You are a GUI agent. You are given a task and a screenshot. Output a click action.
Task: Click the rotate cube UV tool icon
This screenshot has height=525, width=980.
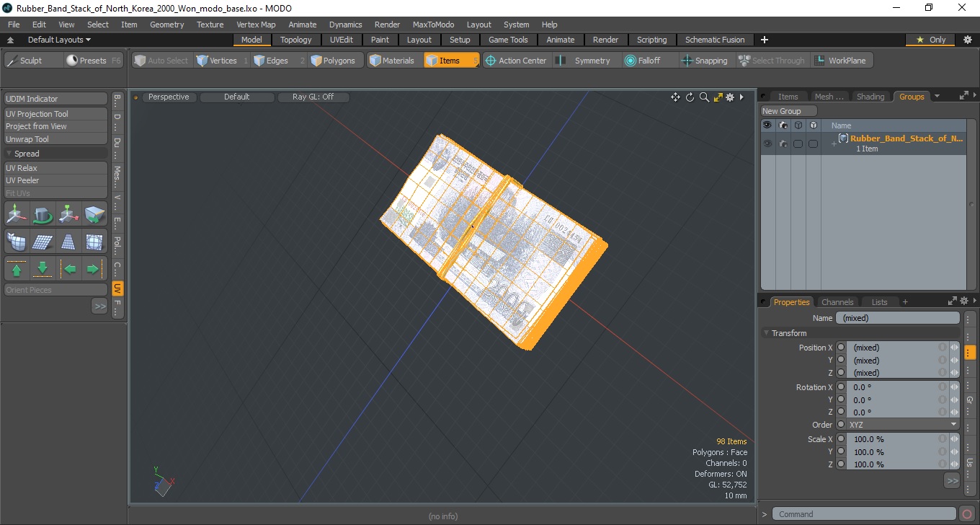pyautogui.click(x=43, y=214)
